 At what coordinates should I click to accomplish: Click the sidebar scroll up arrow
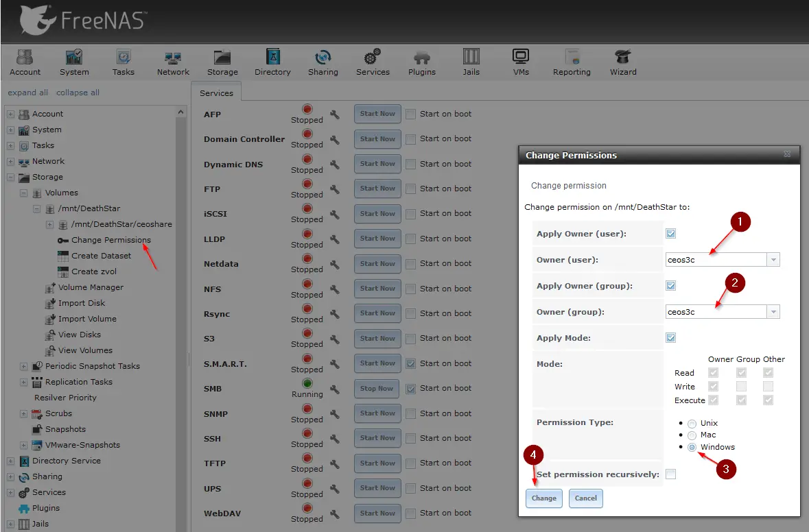tap(180, 112)
